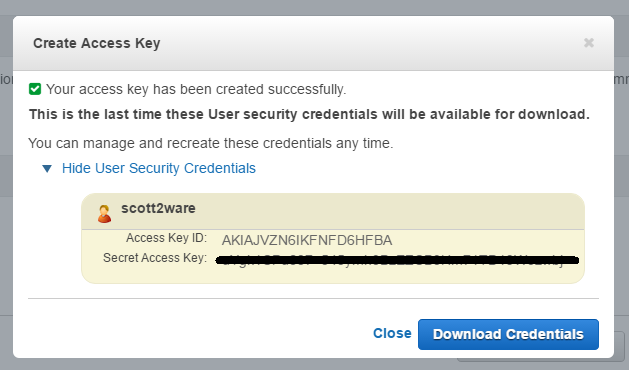Click the 'manage and recreate these credentials' text
Screen dimensions: 629x370
coord(211,143)
